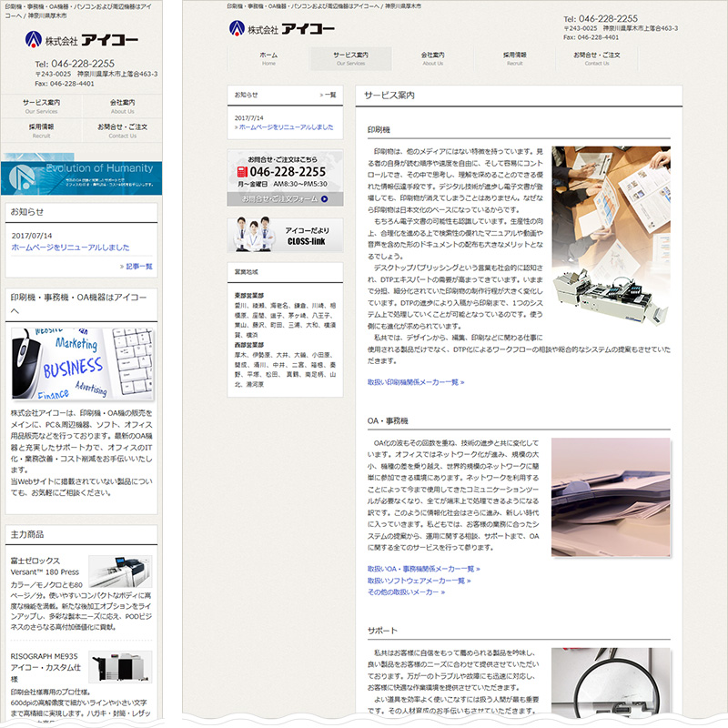Viewport: 728px width, 728px height.
Task: Tap 会社案内 About Us in mobile menu
Action: 122,106
